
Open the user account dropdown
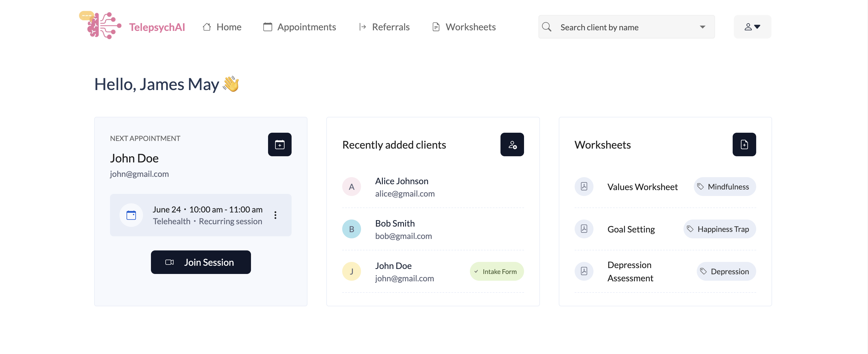[752, 27]
